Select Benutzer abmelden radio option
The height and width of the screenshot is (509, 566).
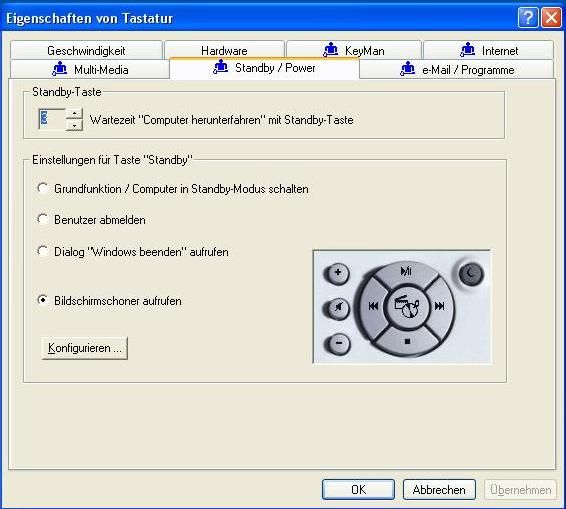click(x=43, y=219)
